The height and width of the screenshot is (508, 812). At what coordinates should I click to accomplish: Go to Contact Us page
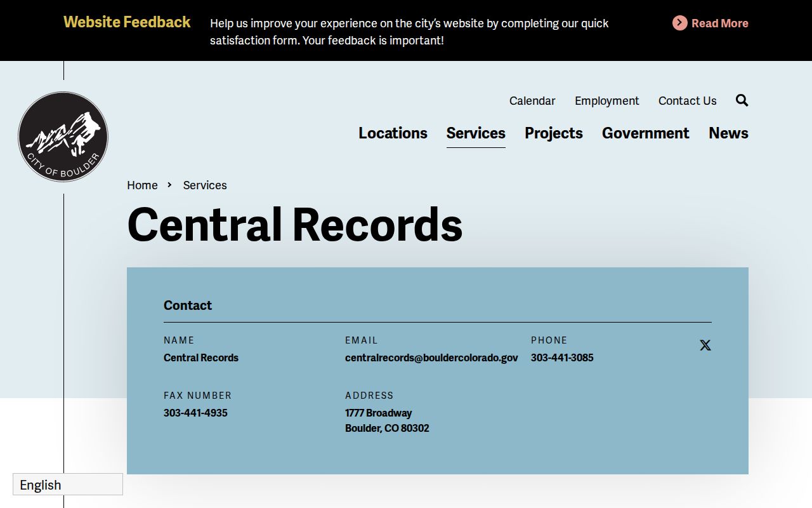(x=688, y=100)
